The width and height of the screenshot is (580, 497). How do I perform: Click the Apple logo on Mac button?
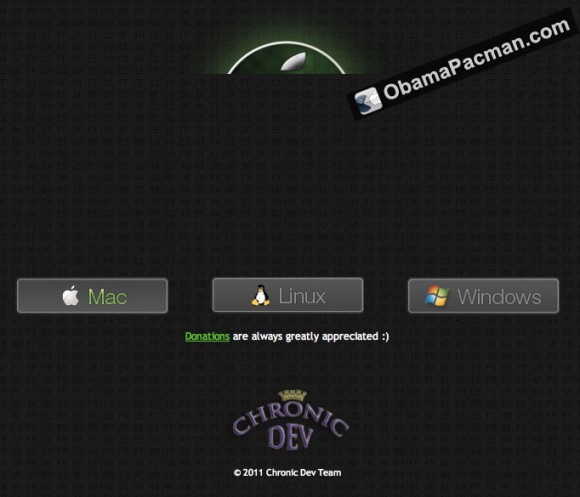click(71, 296)
